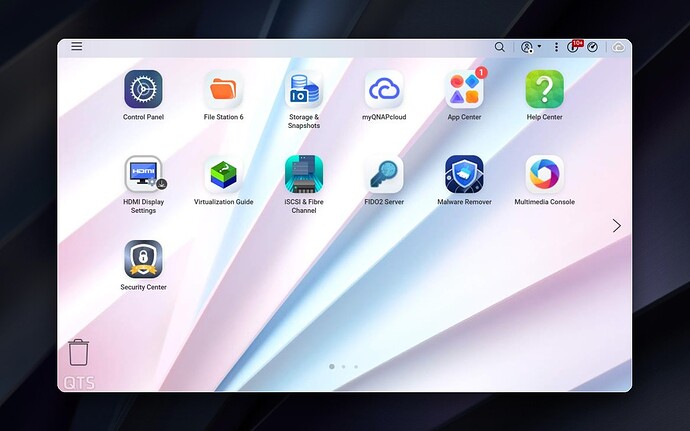Image resolution: width=690 pixels, height=431 pixels.
Task: Expand the user account dropdown arrow
Action: point(539,46)
